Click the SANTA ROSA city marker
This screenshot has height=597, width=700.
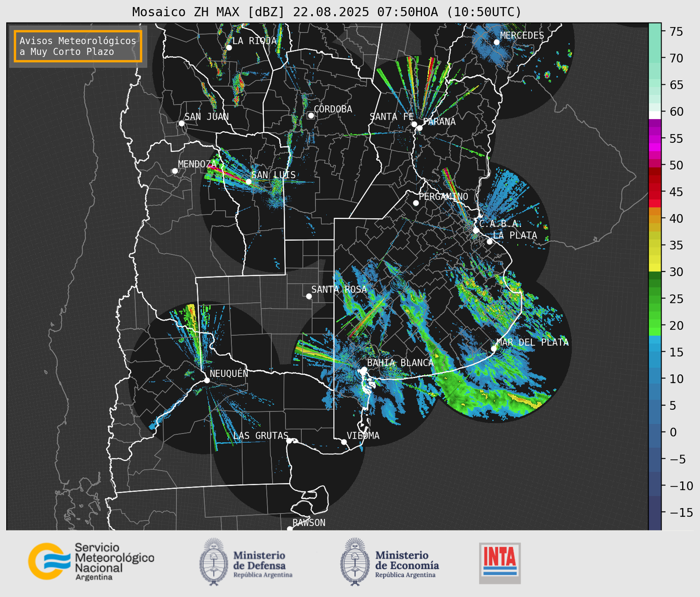(309, 296)
